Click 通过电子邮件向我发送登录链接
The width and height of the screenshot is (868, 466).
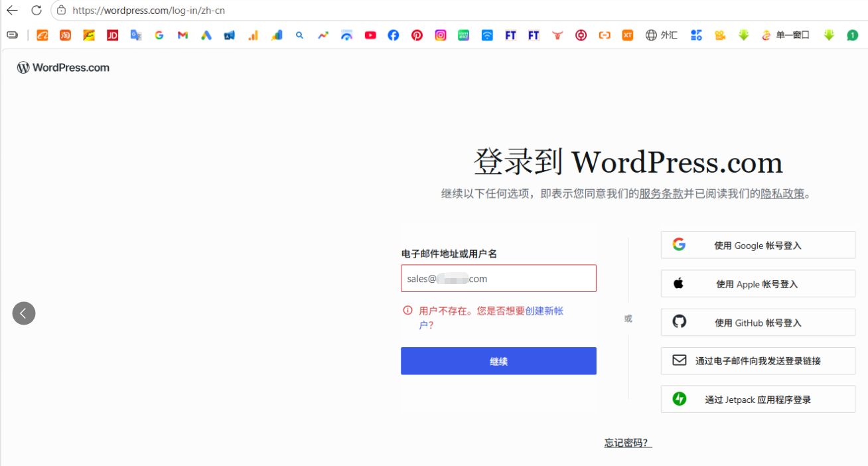[x=758, y=360]
